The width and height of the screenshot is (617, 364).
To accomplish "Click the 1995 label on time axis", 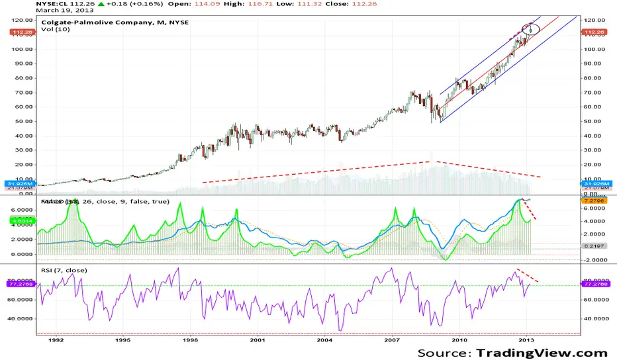I will click(122, 340).
